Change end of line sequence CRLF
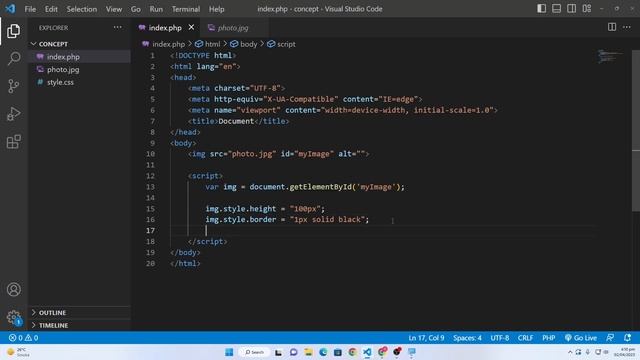Image resolution: width=640 pixels, height=360 pixels. (525, 338)
